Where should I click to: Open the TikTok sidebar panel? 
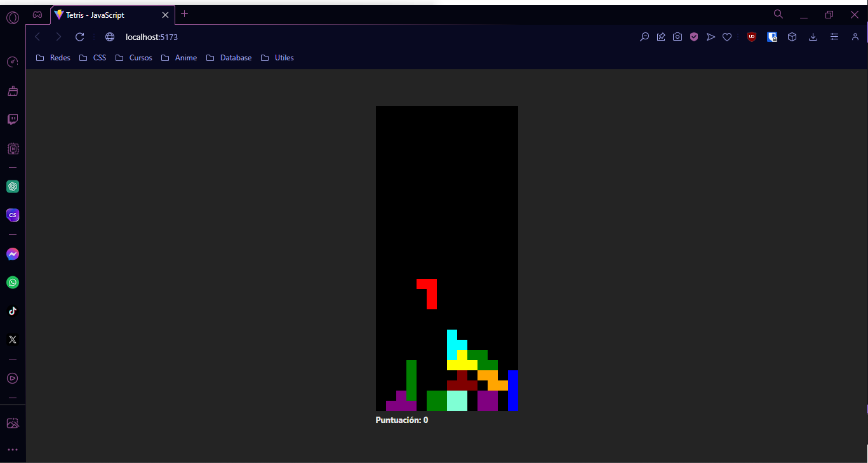(13, 311)
